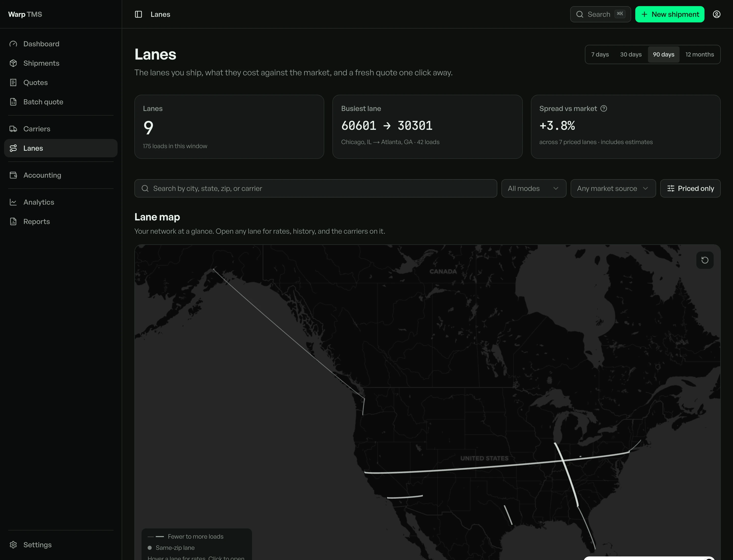Viewport: 733px width, 560px height.
Task: Open Quotes from the sidebar
Action: pos(61,82)
